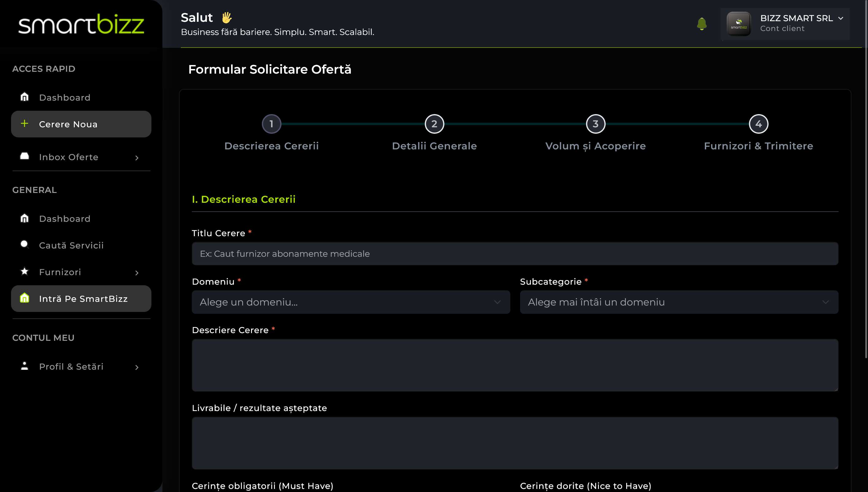Open the Subcategorie dropdown
Viewport: 868px width, 492px height.
point(679,302)
